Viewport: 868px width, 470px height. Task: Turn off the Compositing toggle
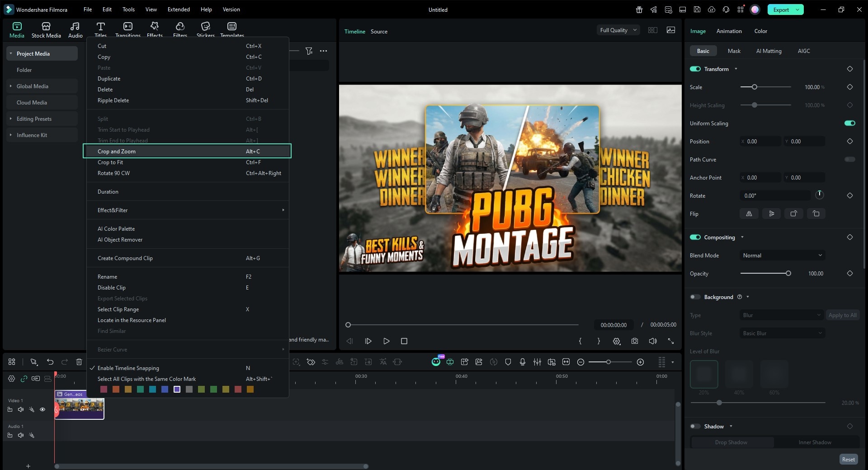(695, 237)
